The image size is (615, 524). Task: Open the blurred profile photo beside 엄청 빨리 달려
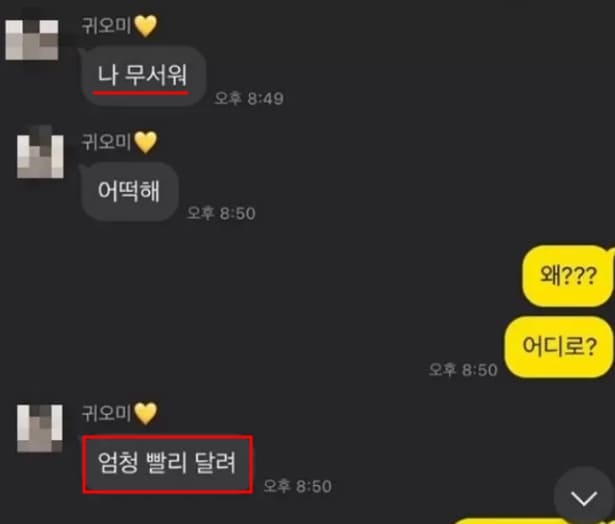(40, 428)
